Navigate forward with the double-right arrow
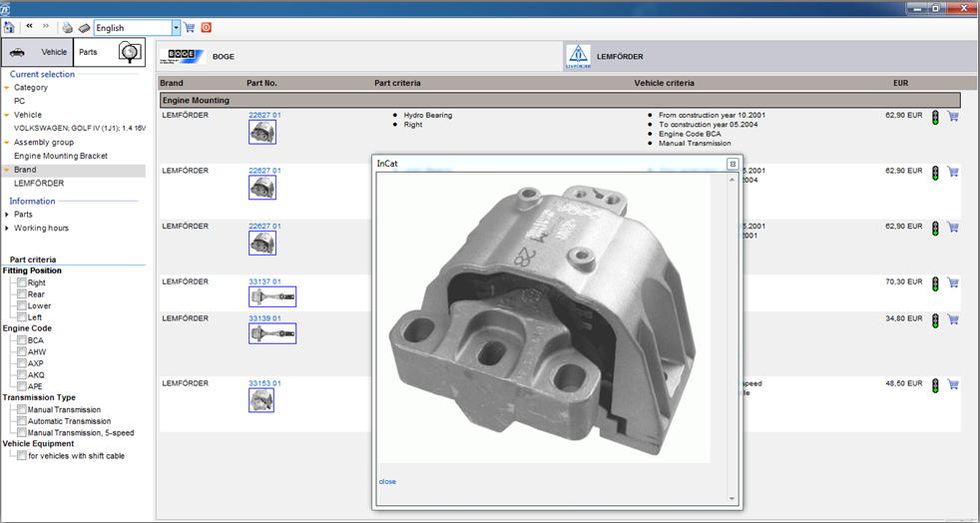Viewport: 980px width, 523px height. coord(46,26)
